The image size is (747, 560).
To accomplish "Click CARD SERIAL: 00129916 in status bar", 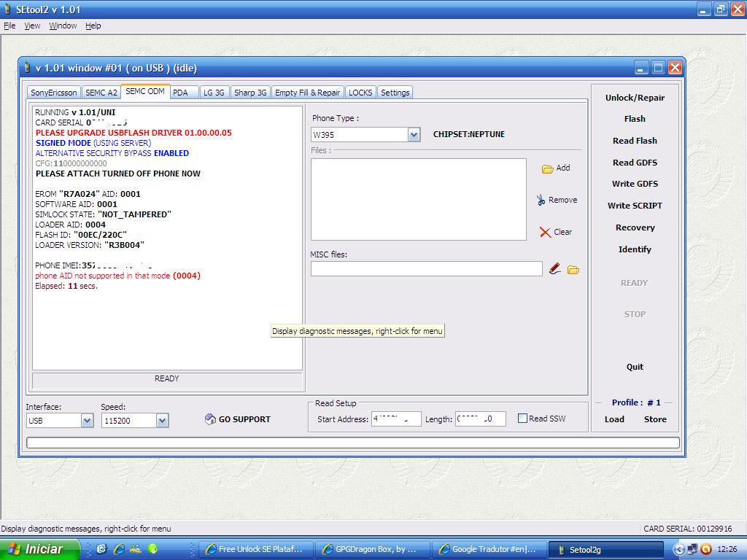I will click(687, 529).
